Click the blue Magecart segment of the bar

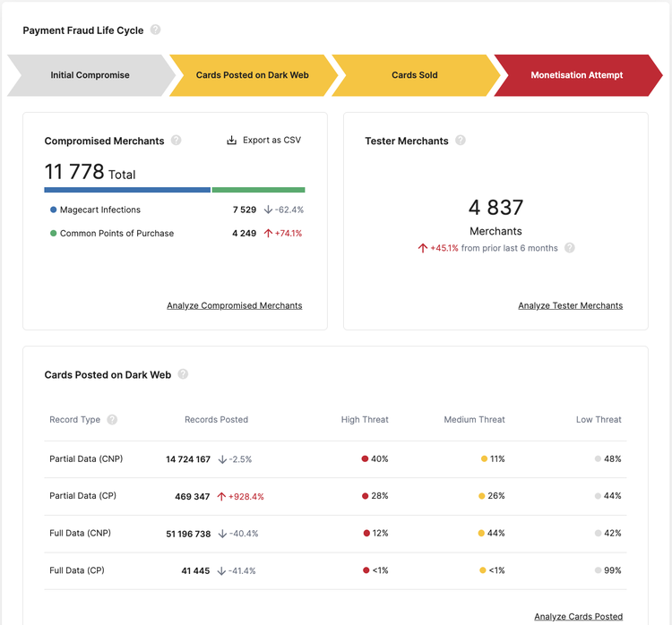click(127, 190)
